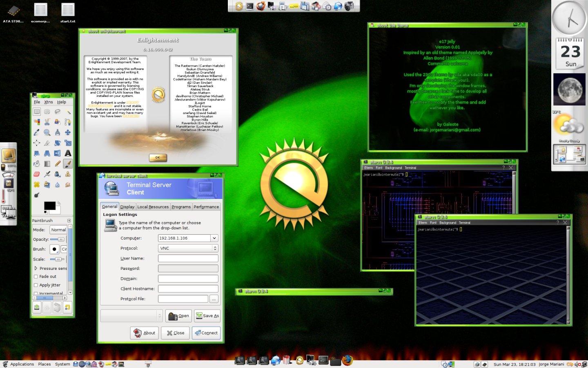
Task: Click the User Name input field
Action: 188,258
